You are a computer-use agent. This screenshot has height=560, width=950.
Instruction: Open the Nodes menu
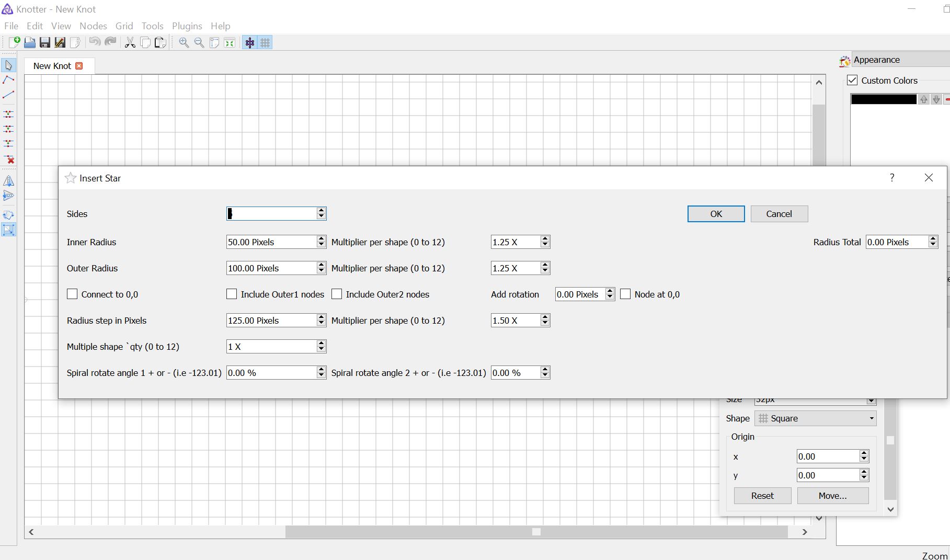pyautogui.click(x=93, y=26)
